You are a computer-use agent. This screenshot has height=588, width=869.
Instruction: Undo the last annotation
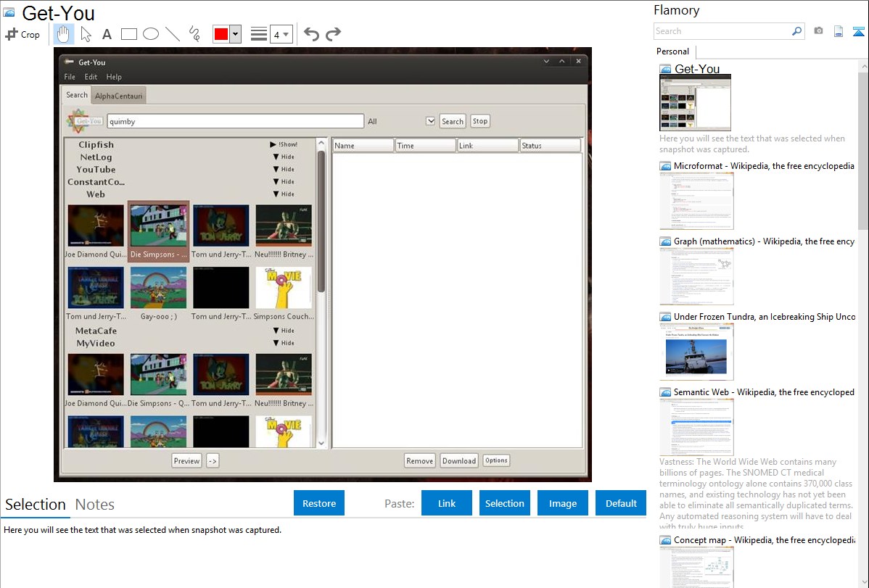311,34
